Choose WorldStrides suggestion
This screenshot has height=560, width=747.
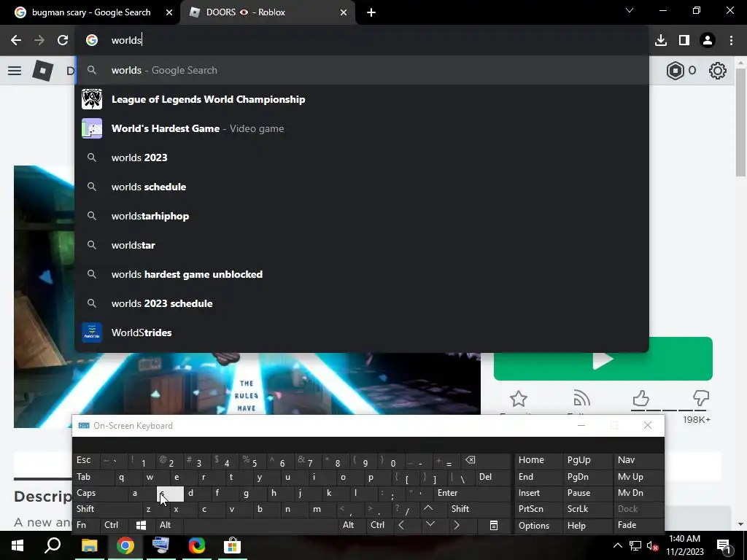tap(362, 332)
